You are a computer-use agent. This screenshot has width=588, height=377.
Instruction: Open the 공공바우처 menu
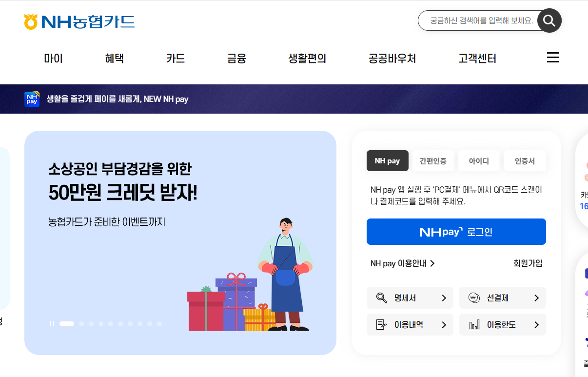pos(392,59)
